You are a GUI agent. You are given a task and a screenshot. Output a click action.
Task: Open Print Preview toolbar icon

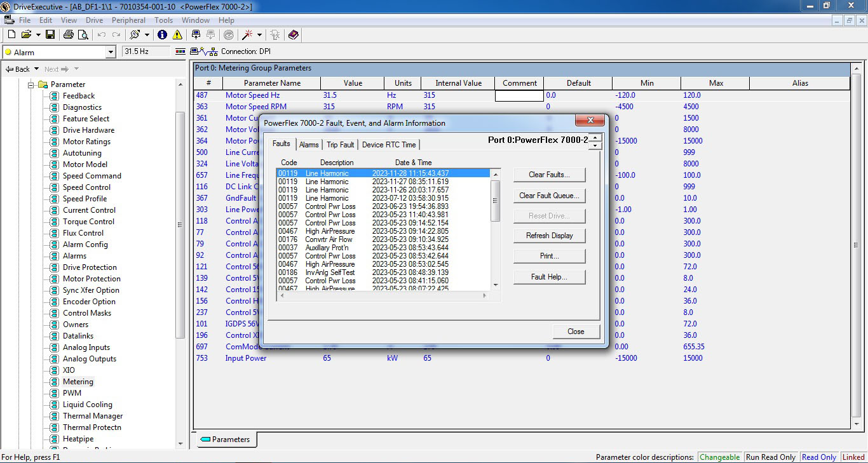coord(83,35)
